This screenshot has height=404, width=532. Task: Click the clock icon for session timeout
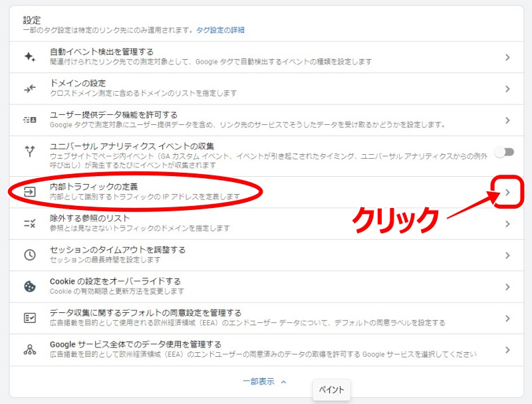click(x=30, y=255)
